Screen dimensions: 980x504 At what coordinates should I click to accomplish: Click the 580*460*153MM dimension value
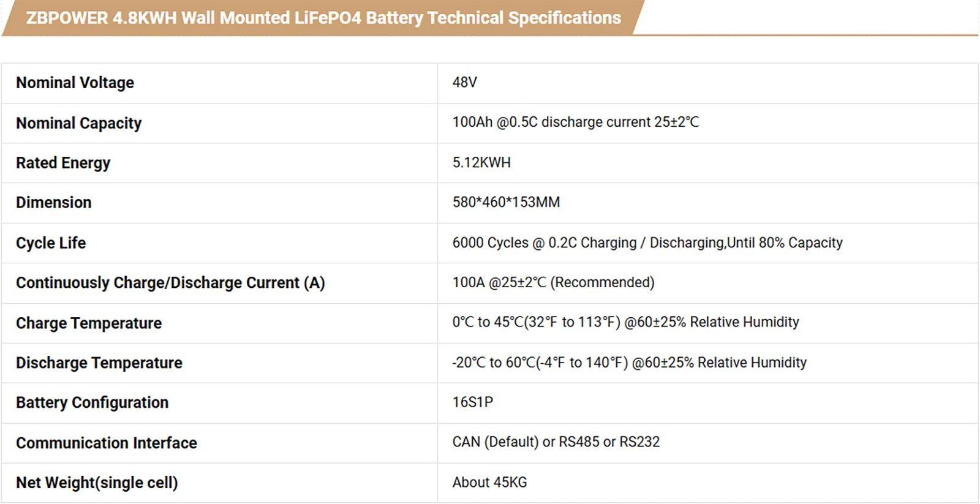click(506, 202)
